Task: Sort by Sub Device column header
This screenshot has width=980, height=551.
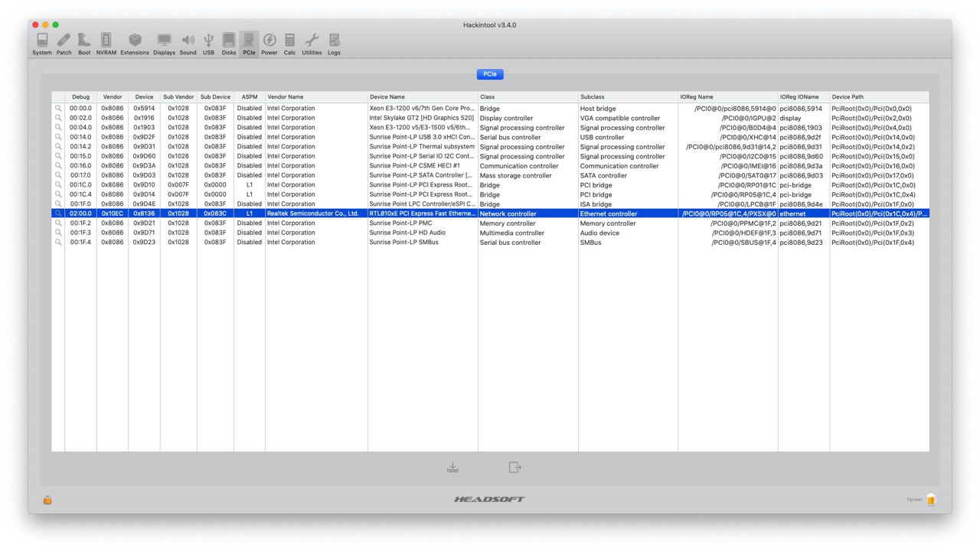Action: 215,97
